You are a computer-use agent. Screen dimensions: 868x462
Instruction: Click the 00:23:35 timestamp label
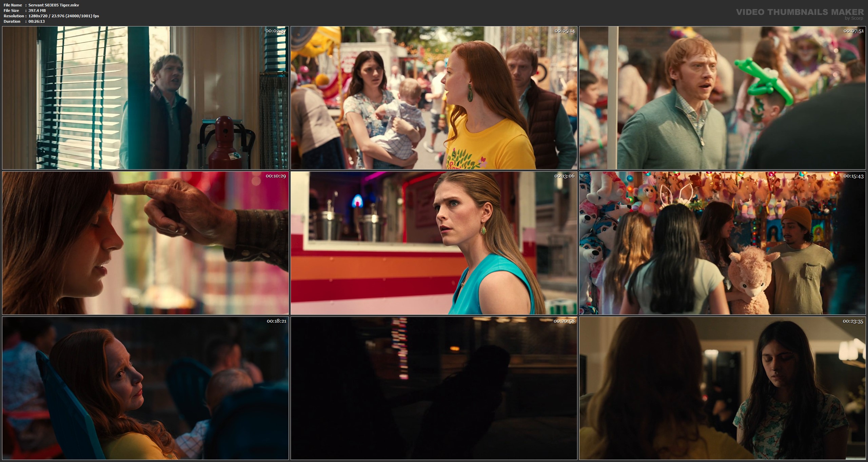(x=853, y=321)
